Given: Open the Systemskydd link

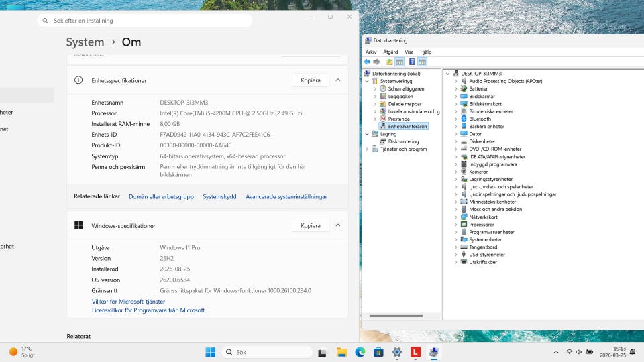Looking at the screenshot, I should tap(219, 196).
